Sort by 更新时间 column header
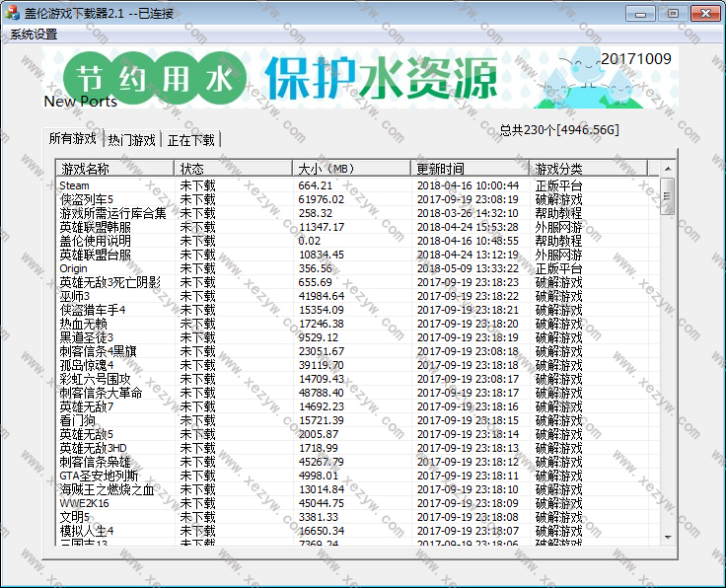The width and height of the screenshot is (726, 588). pos(470,169)
